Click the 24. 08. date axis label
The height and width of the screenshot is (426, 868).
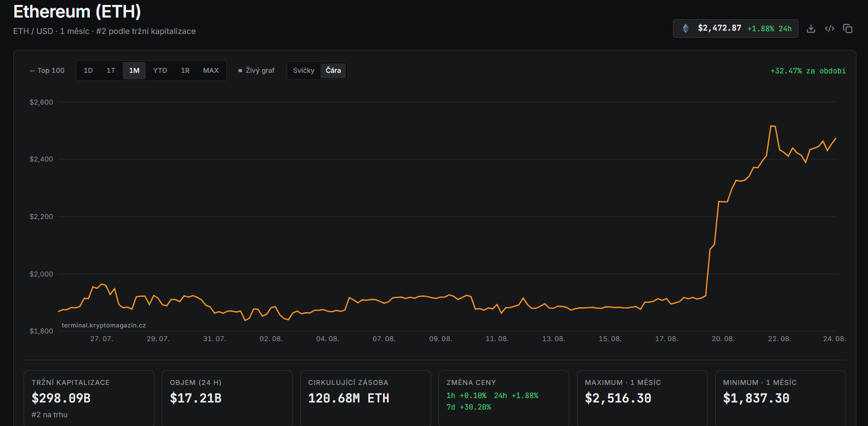pyautogui.click(x=835, y=339)
